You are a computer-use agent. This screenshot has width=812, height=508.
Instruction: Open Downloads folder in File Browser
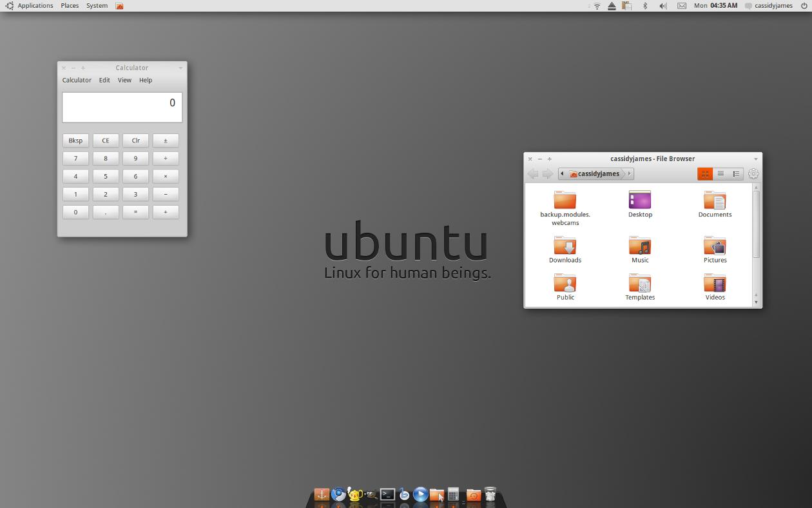click(565, 249)
